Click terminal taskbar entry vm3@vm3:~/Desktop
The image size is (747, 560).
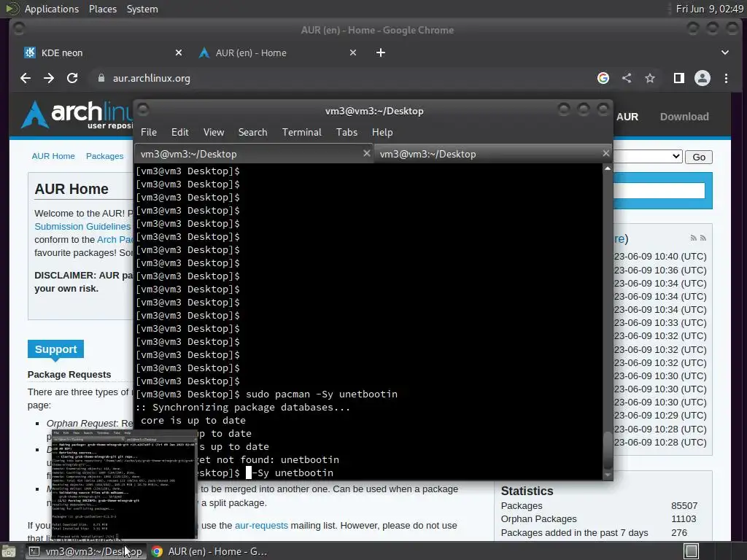[85, 551]
